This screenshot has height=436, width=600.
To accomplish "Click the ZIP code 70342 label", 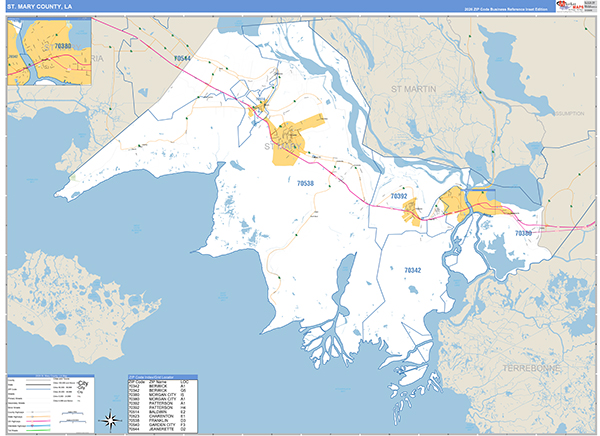I will [x=413, y=271].
